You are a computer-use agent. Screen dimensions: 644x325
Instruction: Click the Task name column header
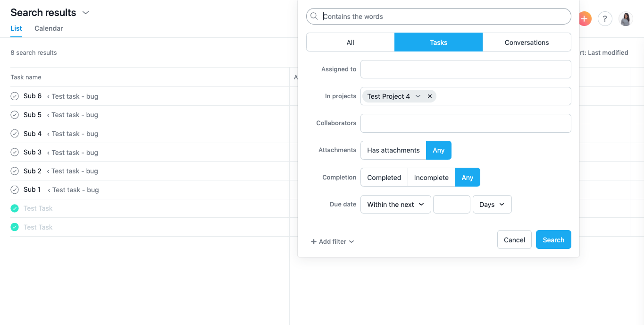(26, 77)
